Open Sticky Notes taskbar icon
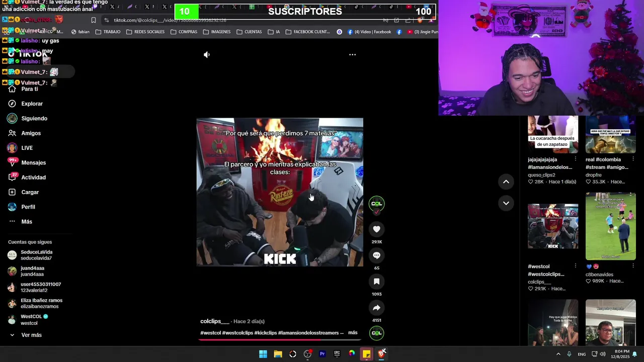This screenshot has height=362, width=644. pos(366,354)
